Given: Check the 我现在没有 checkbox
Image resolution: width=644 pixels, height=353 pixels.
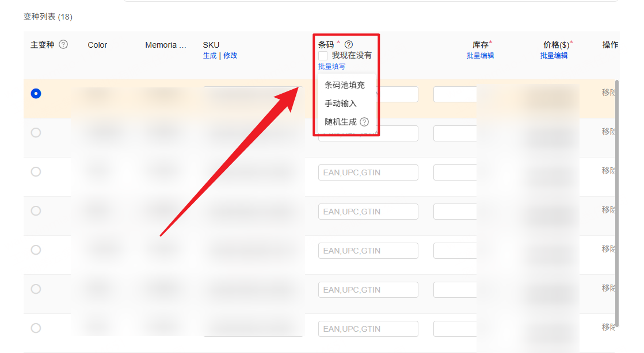Looking at the screenshot, I should coord(323,56).
